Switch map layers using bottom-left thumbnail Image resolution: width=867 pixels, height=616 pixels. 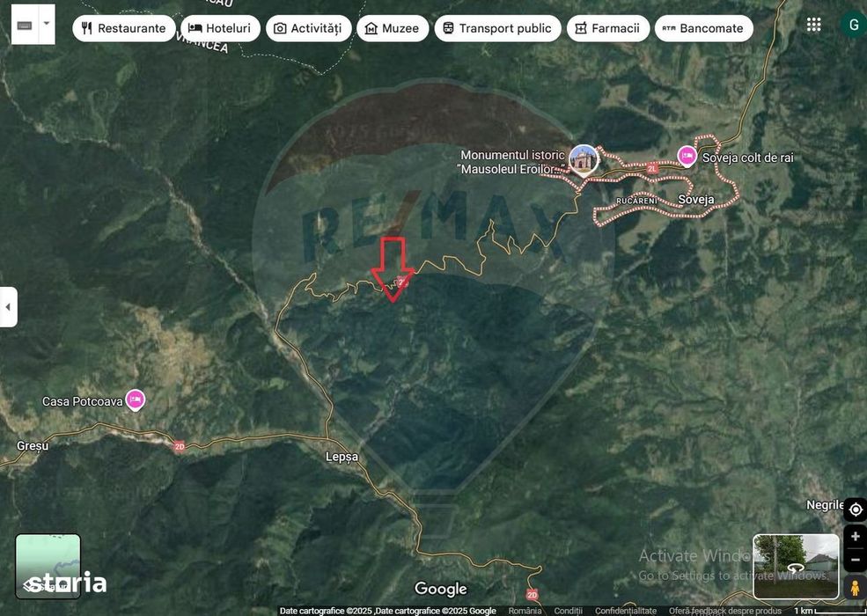pyautogui.click(x=48, y=566)
